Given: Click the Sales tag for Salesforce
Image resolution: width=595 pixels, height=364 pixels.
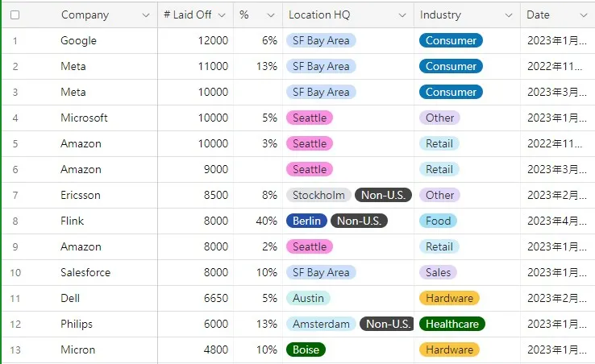Looking at the screenshot, I should pyautogui.click(x=438, y=272).
